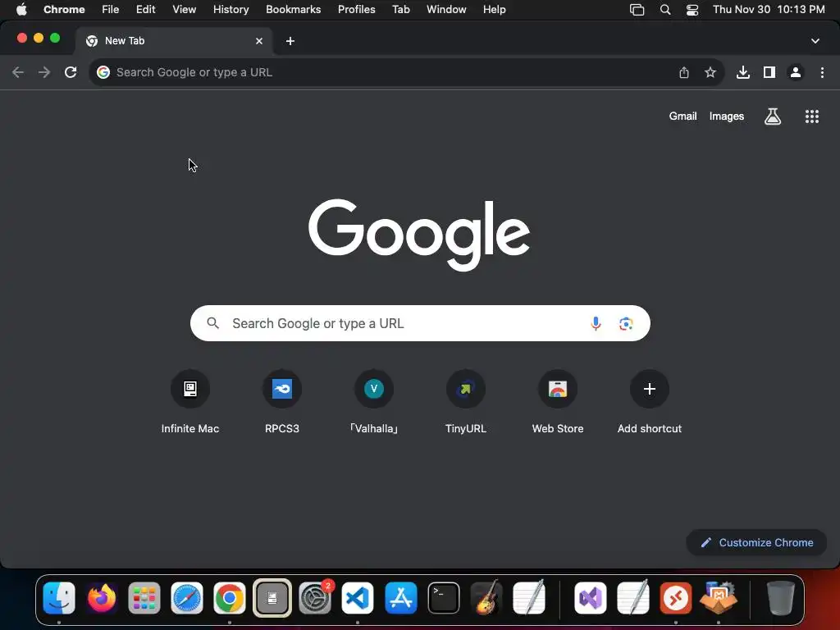Open Finder from the Dock
Viewport: 840px width, 630px height.
(x=59, y=598)
